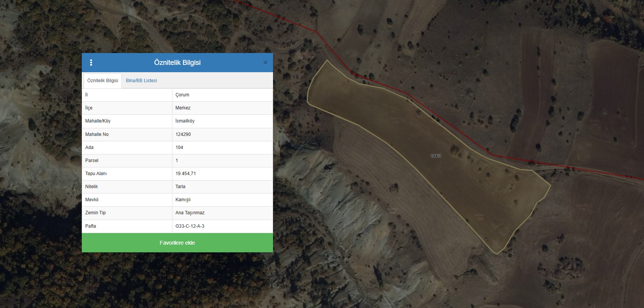
Task: Click the Tapu Alanı label cell
Action: click(127, 174)
